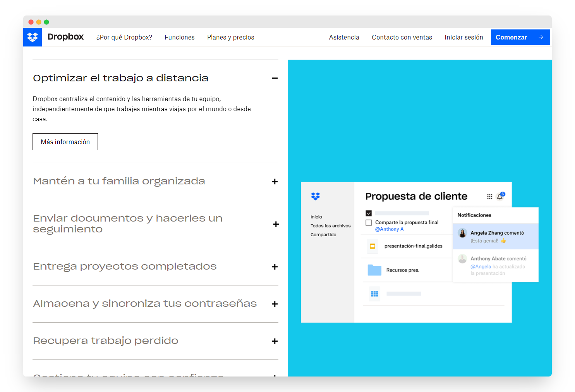Select Compartido in the mockup sidebar
This screenshot has height=392, width=575.
(x=323, y=235)
